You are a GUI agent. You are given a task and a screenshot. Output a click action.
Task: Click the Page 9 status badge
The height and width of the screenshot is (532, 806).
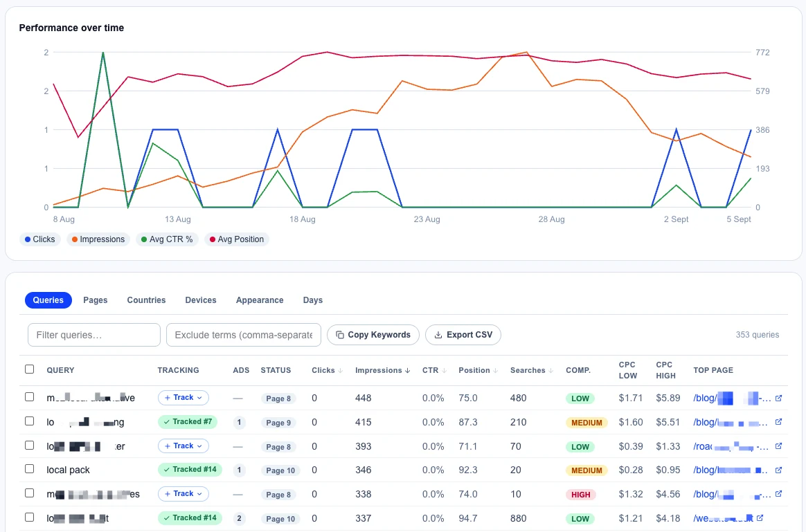pos(278,423)
